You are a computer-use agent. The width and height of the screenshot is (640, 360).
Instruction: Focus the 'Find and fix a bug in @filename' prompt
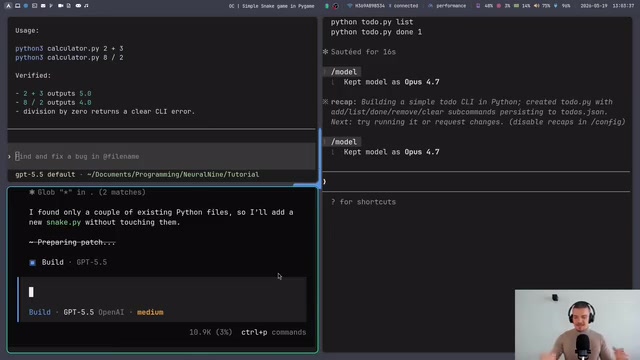click(162, 156)
